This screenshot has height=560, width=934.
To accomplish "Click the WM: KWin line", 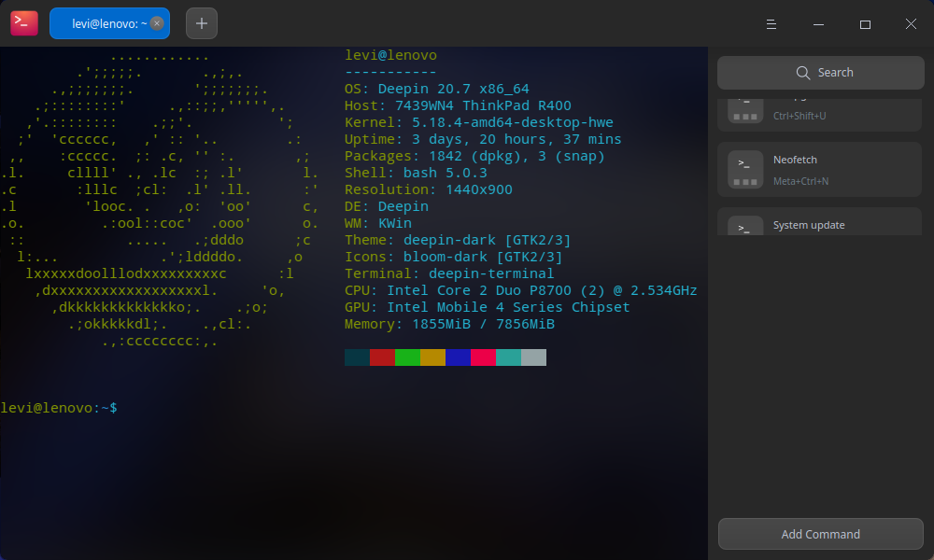I will (377, 223).
